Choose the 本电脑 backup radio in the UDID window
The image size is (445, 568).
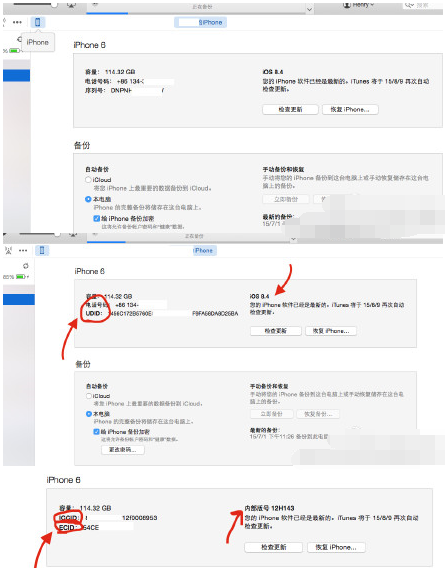pyautogui.click(x=89, y=414)
